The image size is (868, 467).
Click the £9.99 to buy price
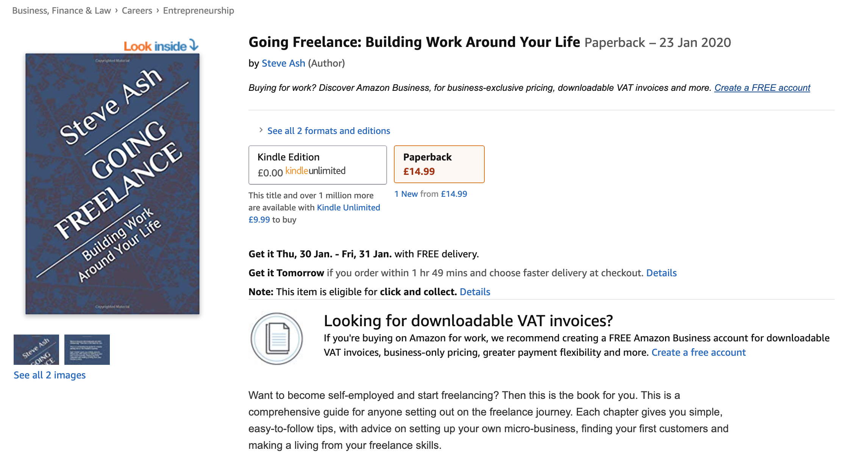click(259, 219)
